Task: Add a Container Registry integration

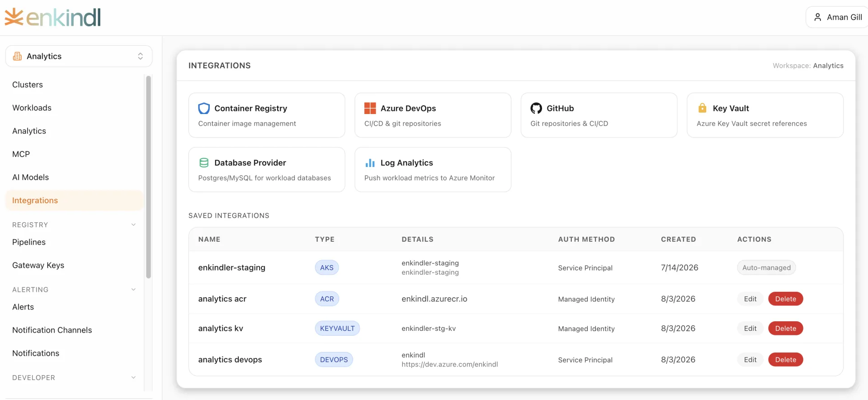Action: tap(267, 115)
